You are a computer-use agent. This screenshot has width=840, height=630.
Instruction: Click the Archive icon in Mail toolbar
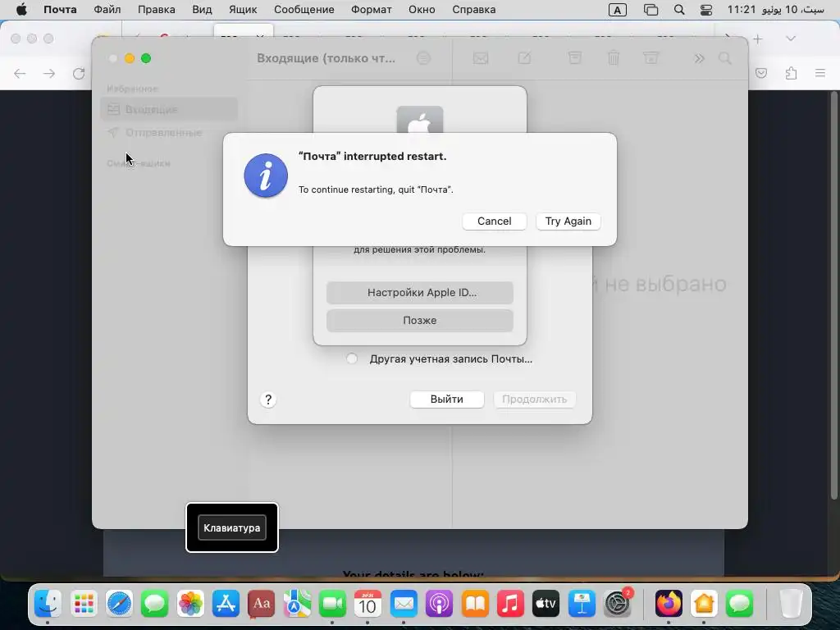[x=575, y=58]
